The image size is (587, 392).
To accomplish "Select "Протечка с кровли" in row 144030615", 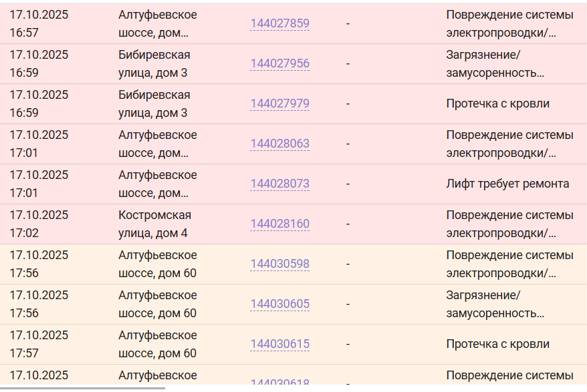I will 497,344.
